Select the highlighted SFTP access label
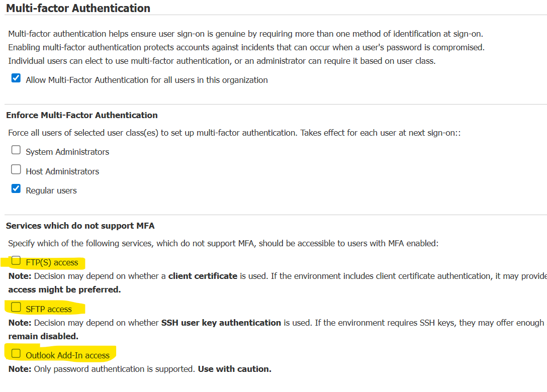 [49, 309]
